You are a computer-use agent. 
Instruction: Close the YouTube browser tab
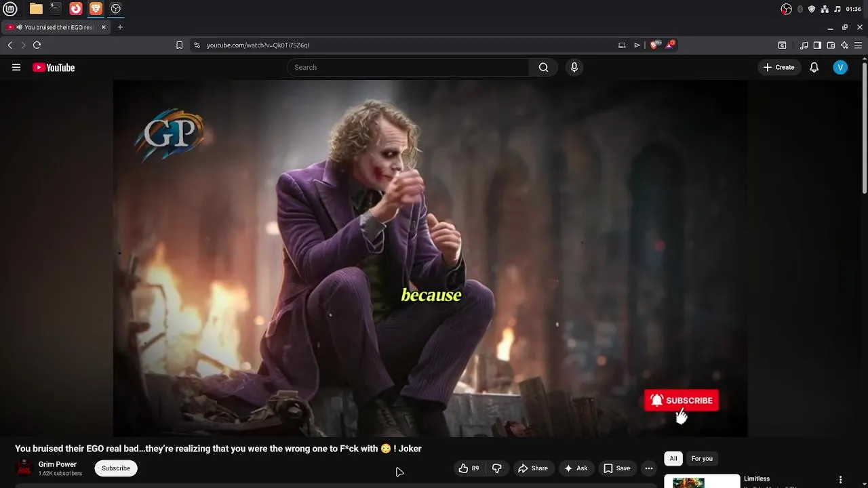(104, 27)
